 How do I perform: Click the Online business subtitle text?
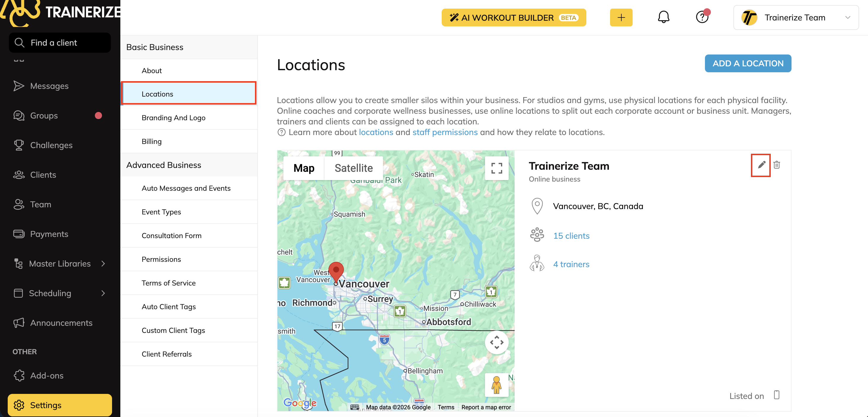554,179
